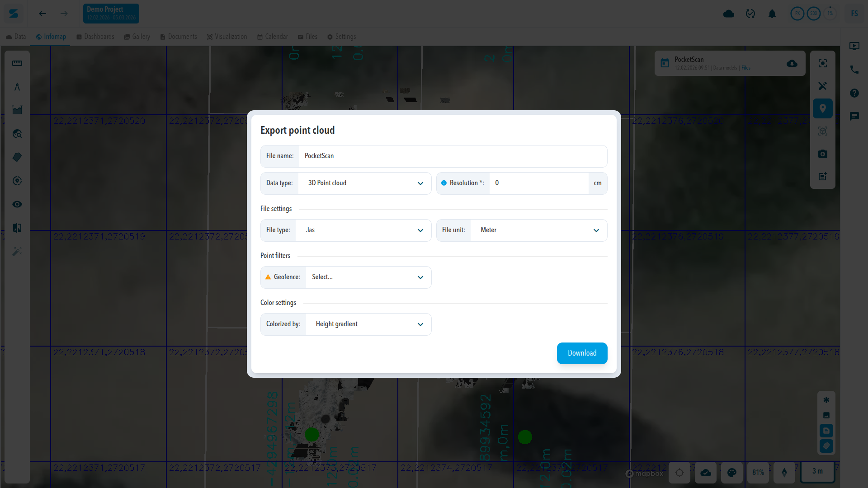Click the 81% opacity control at bottom
The width and height of the screenshot is (868, 488).
tap(758, 473)
